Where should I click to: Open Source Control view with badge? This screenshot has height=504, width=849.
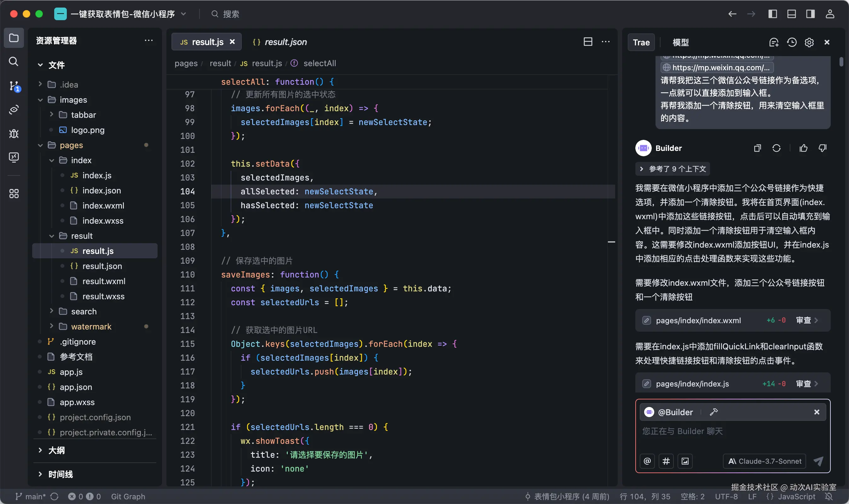coord(14,86)
